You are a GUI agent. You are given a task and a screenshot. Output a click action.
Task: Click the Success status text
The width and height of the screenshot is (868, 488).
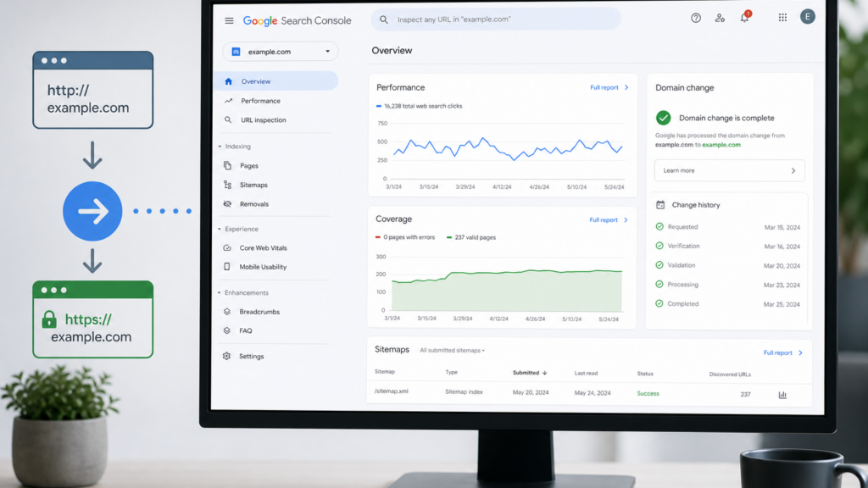[648, 393]
